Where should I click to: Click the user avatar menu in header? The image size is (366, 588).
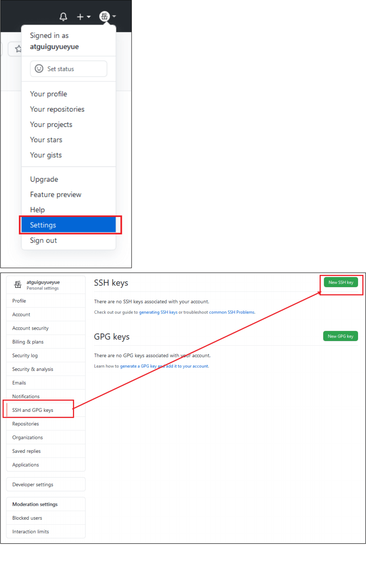[108, 17]
